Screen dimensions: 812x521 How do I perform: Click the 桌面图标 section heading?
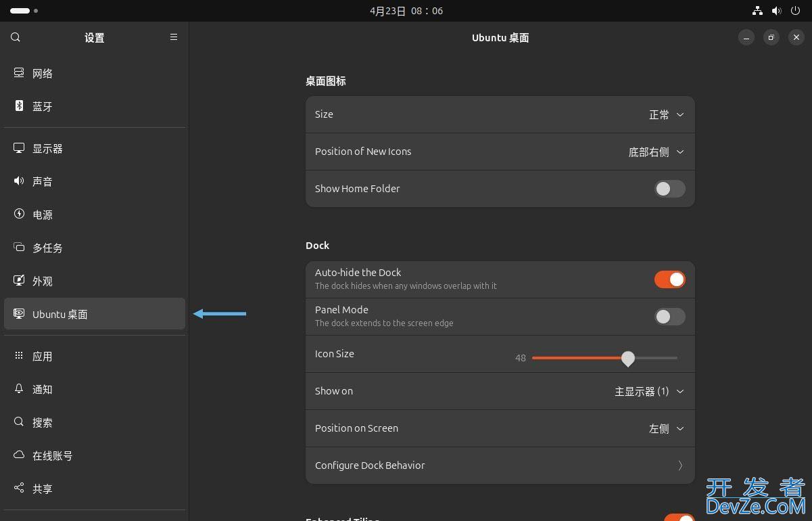(x=326, y=81)
